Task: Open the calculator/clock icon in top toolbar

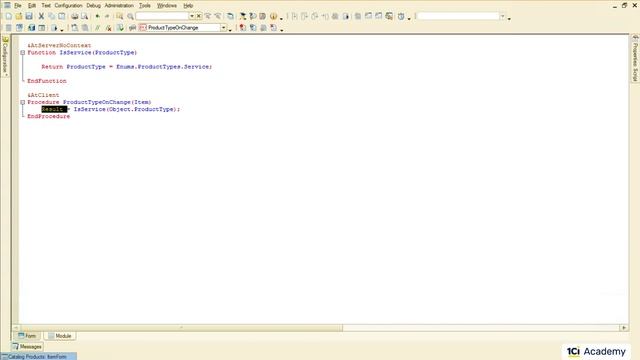Action: [401, 16]
